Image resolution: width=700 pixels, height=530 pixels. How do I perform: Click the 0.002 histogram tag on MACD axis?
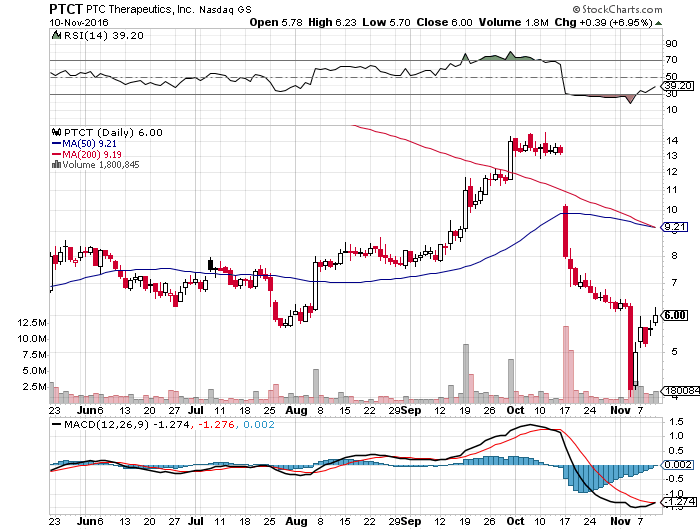point(677,465)
